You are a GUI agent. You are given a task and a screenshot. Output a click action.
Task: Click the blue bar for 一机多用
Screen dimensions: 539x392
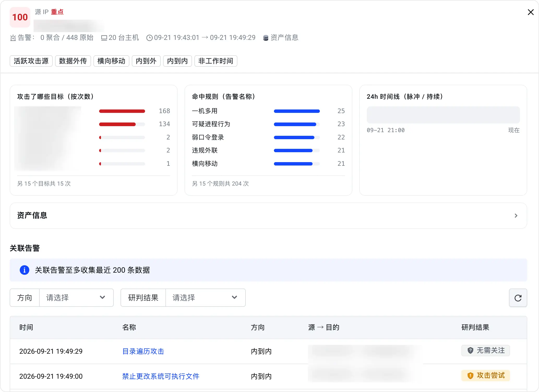click(x=297, y=111)
